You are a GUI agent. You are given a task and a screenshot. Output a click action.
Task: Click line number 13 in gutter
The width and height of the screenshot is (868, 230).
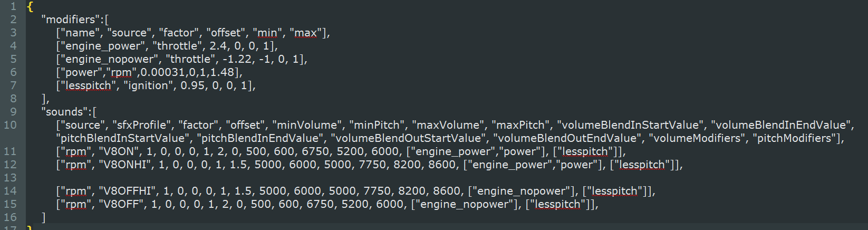(x=10, y=178)
